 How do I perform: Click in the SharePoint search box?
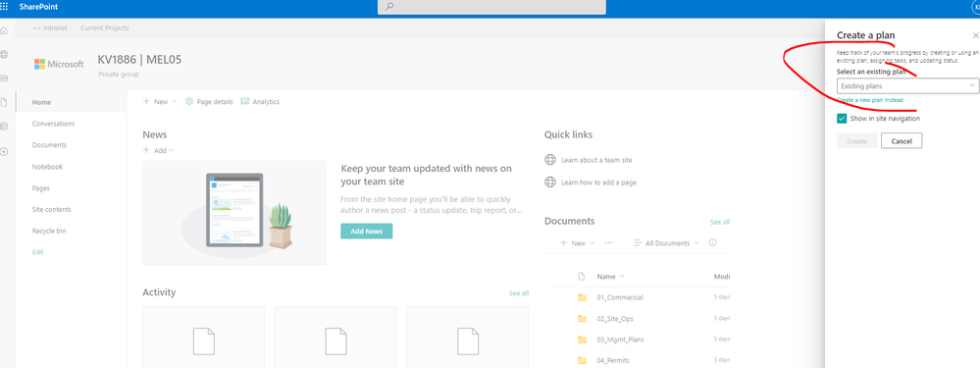(x=491, y=7)
